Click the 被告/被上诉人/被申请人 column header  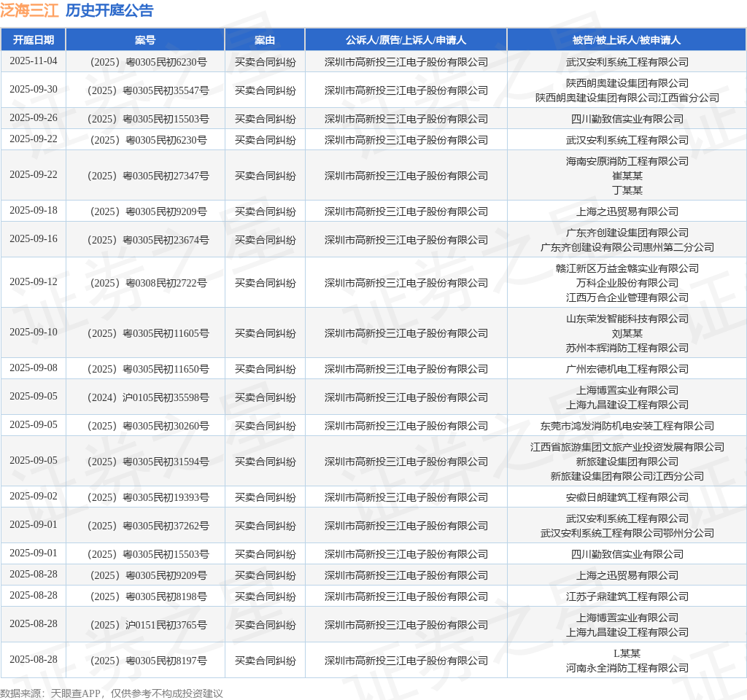click(x=627, y=40)
